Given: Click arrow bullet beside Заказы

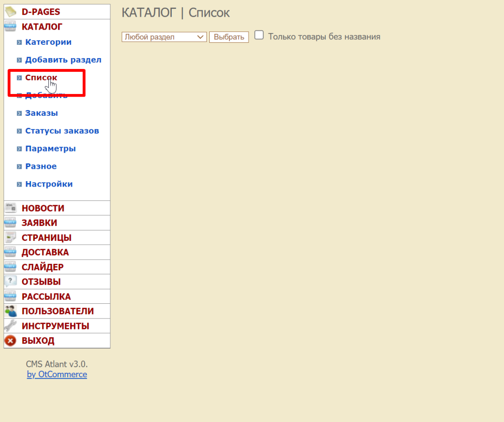Looking at the screenshot, I should point(19,113).
